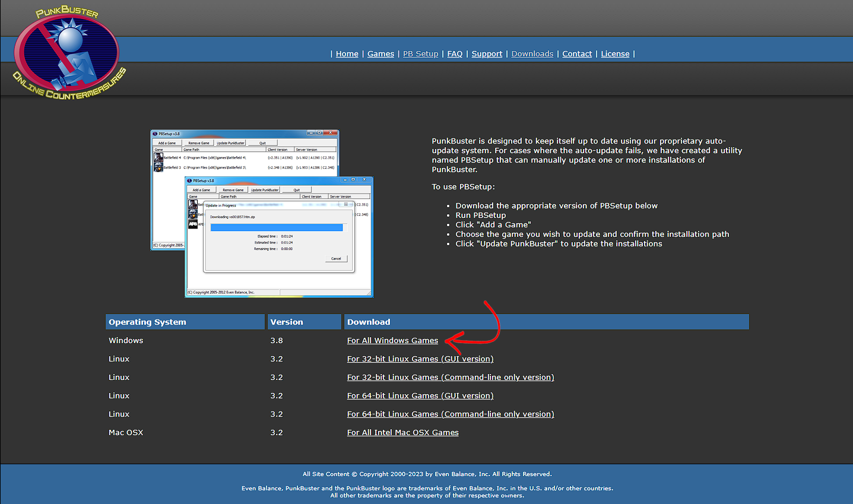Select the Windows operating system cell
853x504 pixels.
(x=126, y=341)
